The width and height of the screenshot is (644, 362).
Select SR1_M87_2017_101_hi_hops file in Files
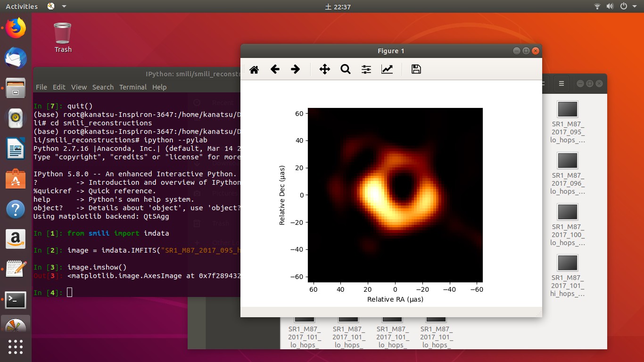(x=568, y=276)
